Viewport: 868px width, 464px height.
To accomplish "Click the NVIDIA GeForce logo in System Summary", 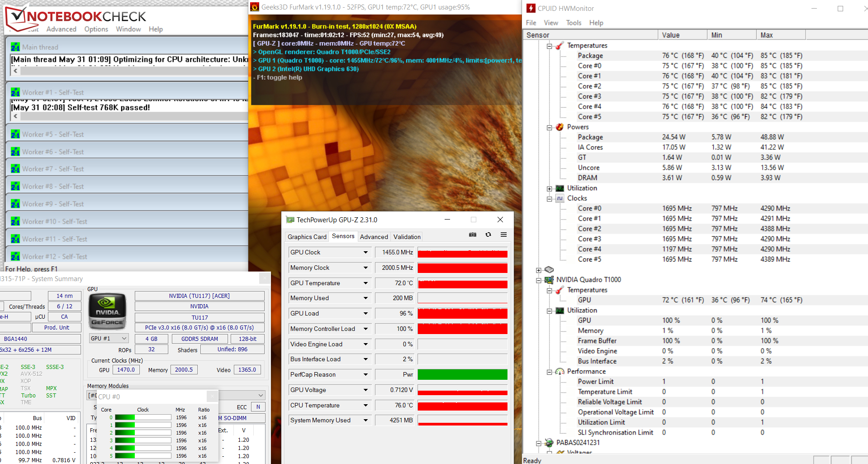I will pyautogui.click(x=107, y=311).
